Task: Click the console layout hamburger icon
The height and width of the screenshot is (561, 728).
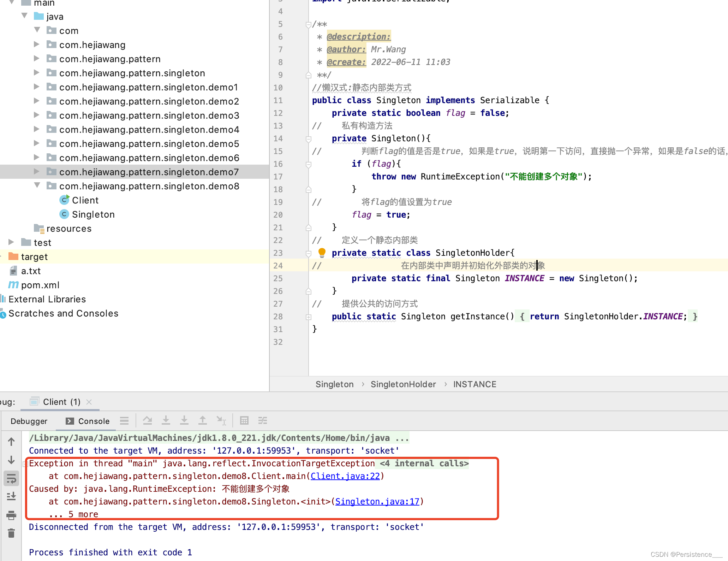Action: click(124, 420)
